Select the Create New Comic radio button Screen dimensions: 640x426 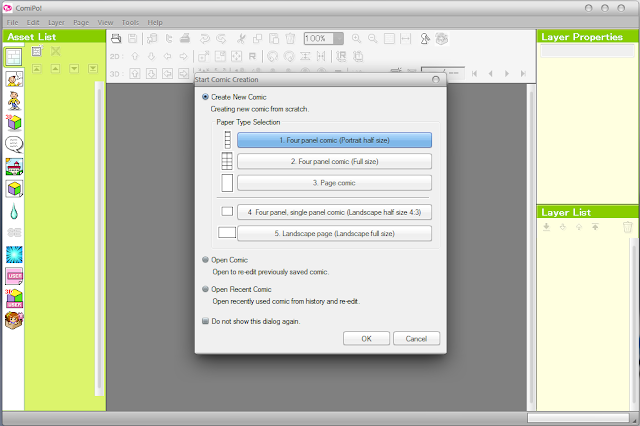(205, 97)
